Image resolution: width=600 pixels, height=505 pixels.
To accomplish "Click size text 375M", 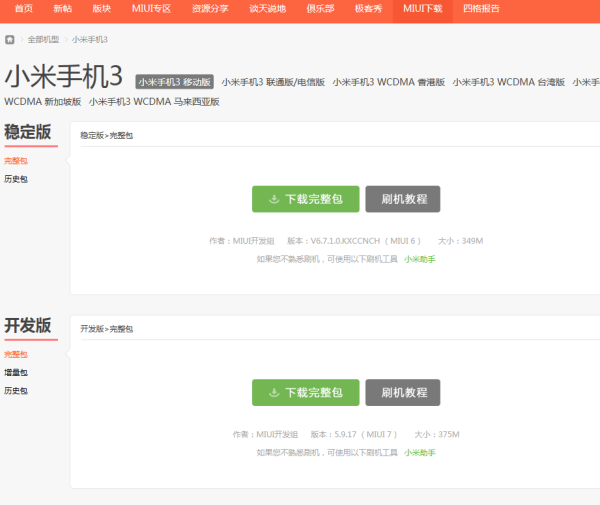I will tap(449, 435).
